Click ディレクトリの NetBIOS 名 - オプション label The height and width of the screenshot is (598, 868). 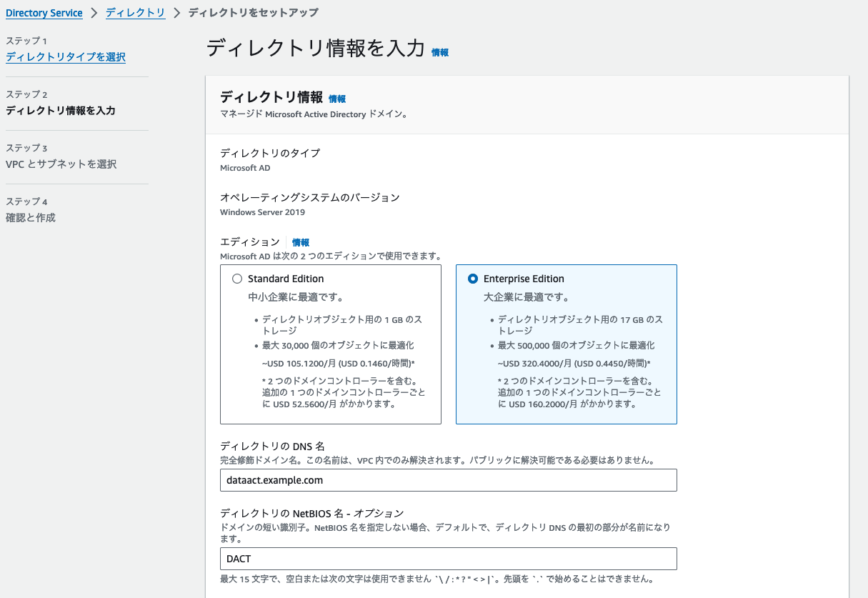coord(312,513)
